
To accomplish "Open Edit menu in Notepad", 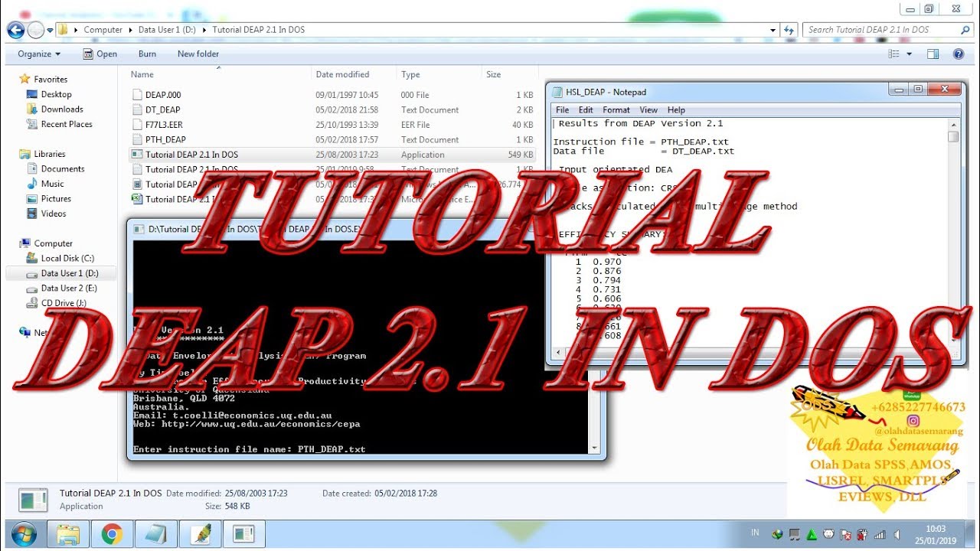I will [x=586, y=109].
